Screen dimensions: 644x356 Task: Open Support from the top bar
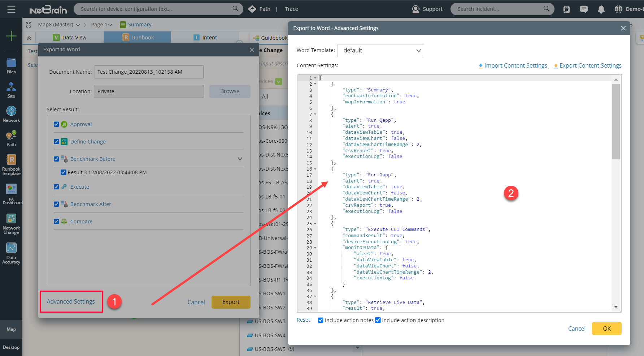(427, 9)
